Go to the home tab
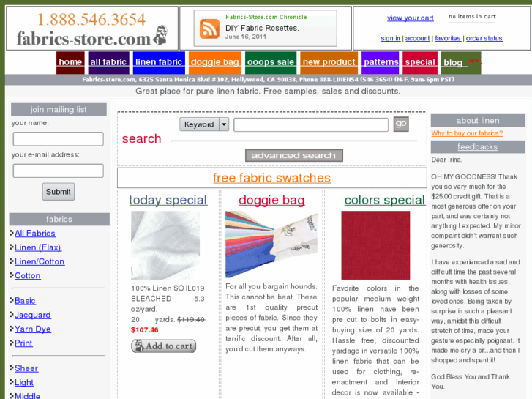 click(x=70, y=62)
